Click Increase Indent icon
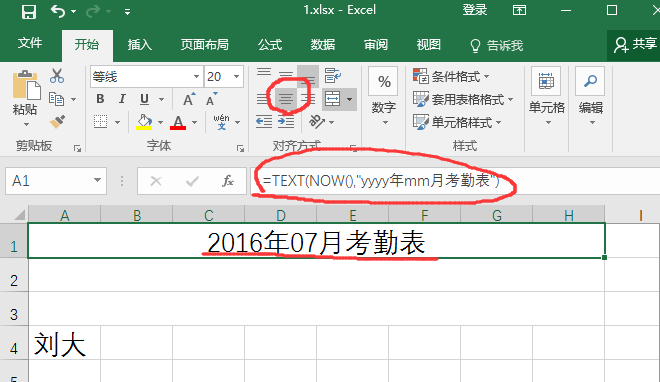660x382 pixels. tap(286, 122)
